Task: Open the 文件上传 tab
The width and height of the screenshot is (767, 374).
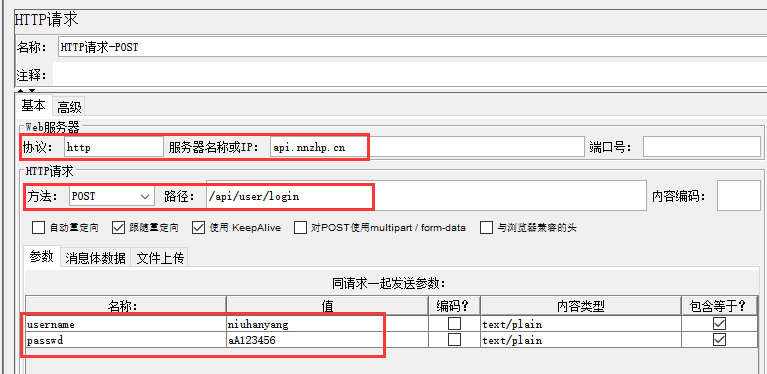Action: click(159, 258)
